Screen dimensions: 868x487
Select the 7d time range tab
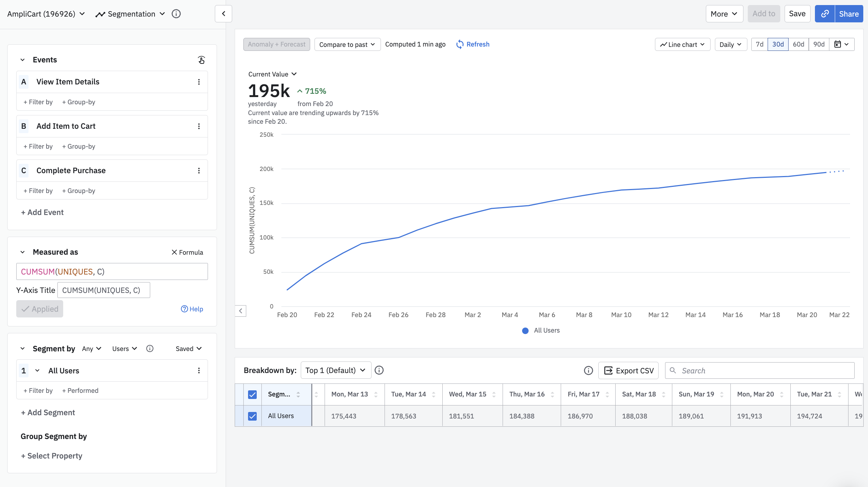[760, 44]
